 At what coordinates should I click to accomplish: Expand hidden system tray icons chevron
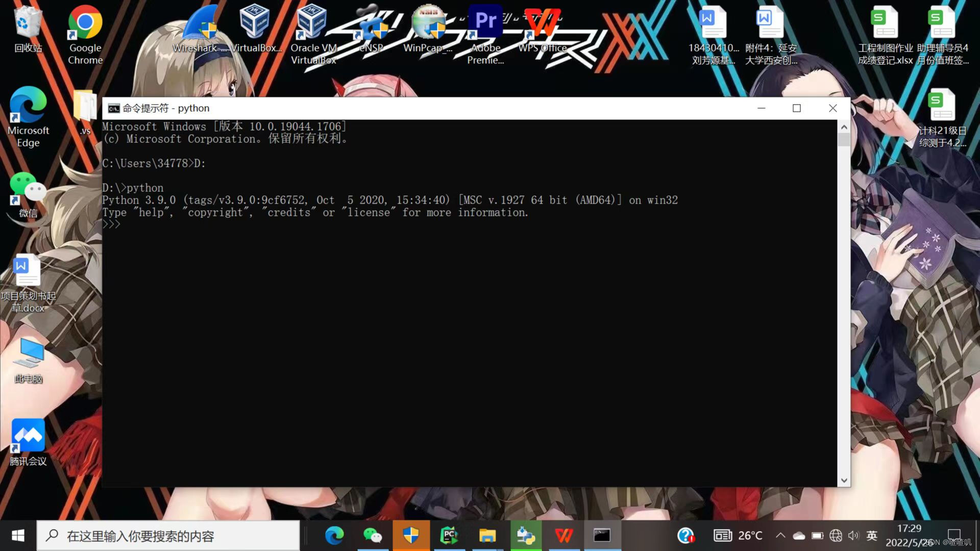(x=780, y=536)
